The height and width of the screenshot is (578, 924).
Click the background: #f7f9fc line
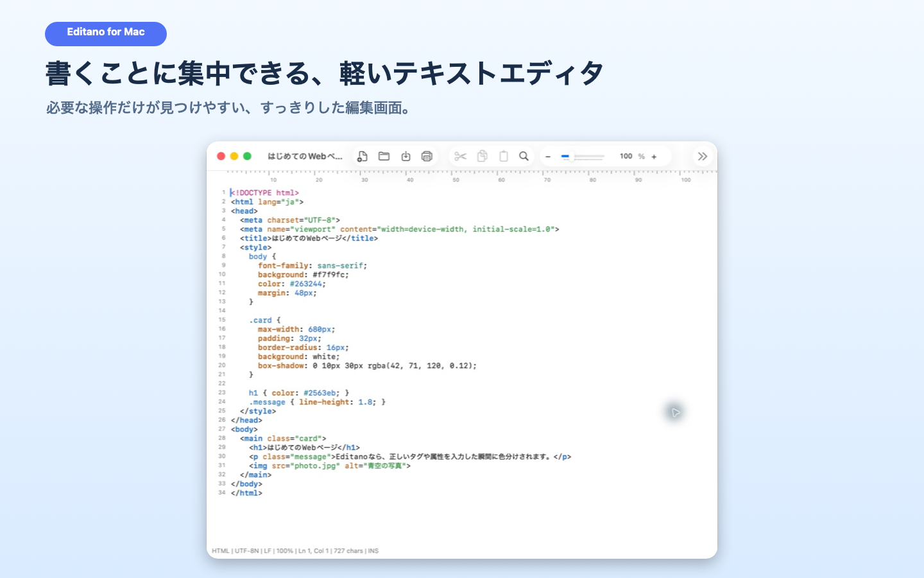304,274
